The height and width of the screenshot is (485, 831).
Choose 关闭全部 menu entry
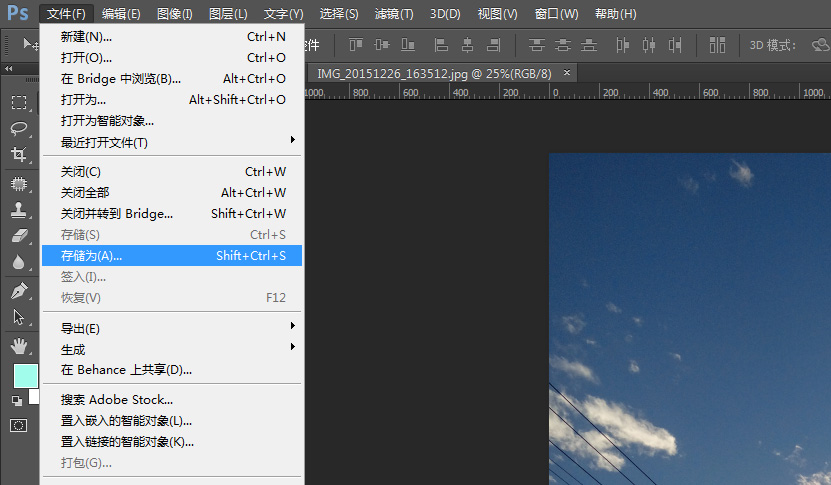pos(172,192)
